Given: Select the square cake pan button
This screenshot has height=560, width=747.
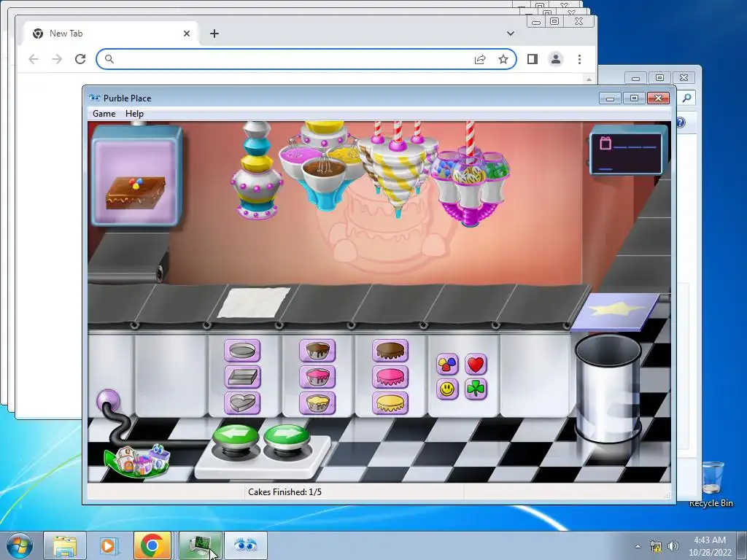Looking at the screenshot, I should tap(242, 377).
